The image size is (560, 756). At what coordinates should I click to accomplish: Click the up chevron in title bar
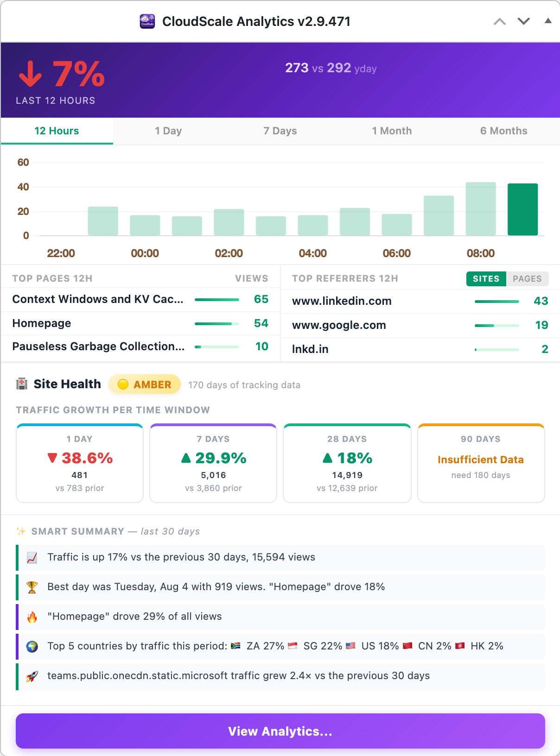point(500,21)
